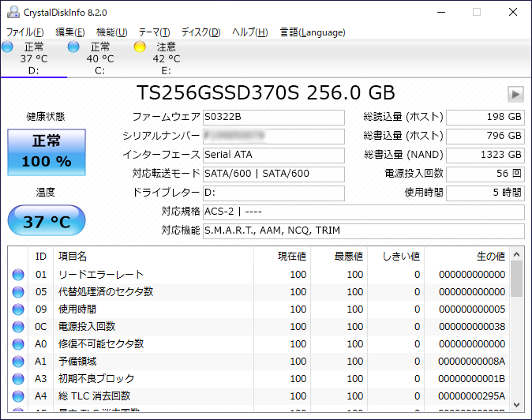Click the drive letter field D:
The height and width of the screenshot is (420, 532).
274,193
